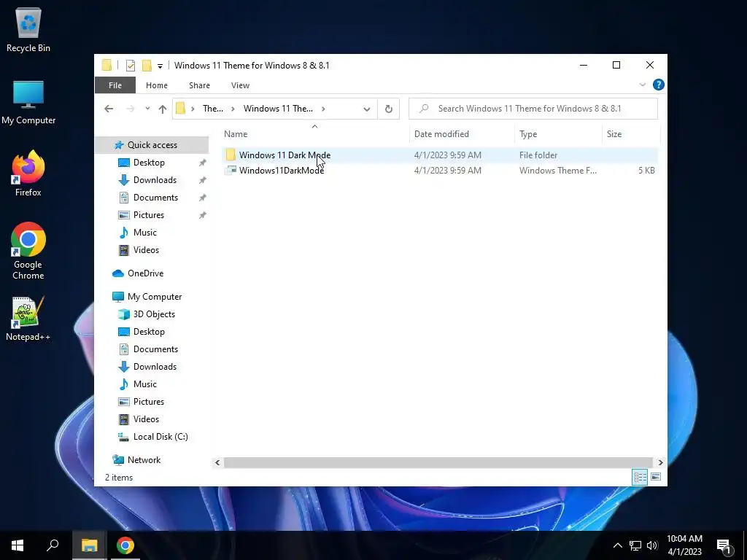Click the horizontal scrollbar right arrow
The width and height of the screenshot is (747, 560).
point(660,462)
